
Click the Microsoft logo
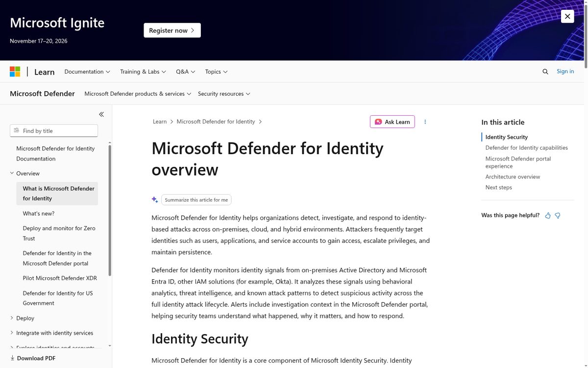coord(15,72)
